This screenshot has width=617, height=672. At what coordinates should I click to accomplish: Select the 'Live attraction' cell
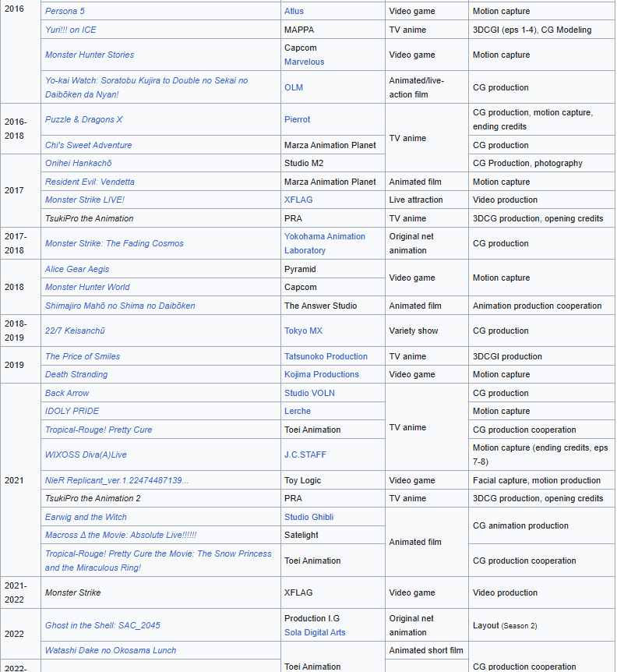(427, 200)
